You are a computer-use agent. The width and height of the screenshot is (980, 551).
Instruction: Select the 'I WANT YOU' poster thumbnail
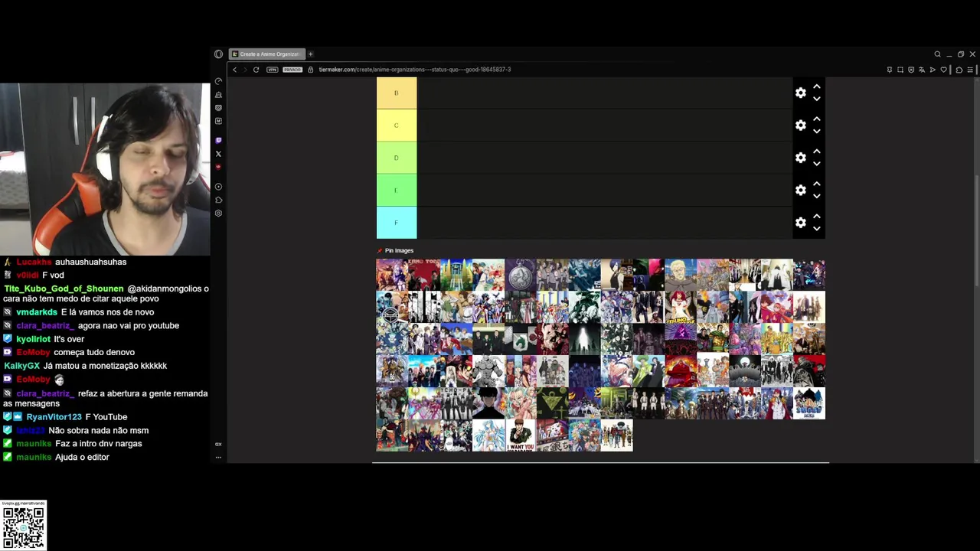pos(521,435)
